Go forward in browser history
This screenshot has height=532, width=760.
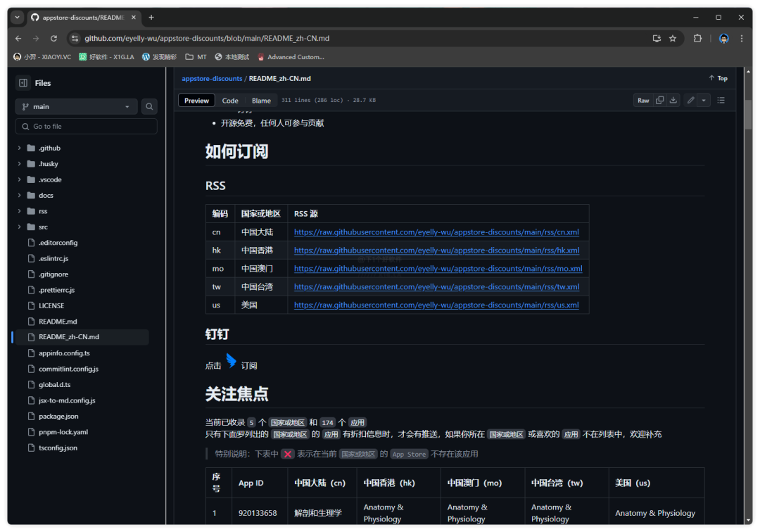click(36, 38)
